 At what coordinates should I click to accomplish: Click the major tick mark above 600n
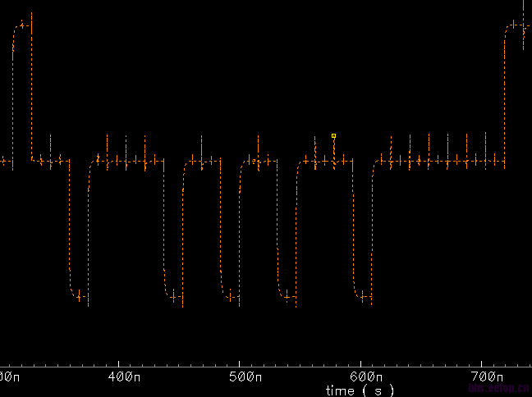point(360,363)
